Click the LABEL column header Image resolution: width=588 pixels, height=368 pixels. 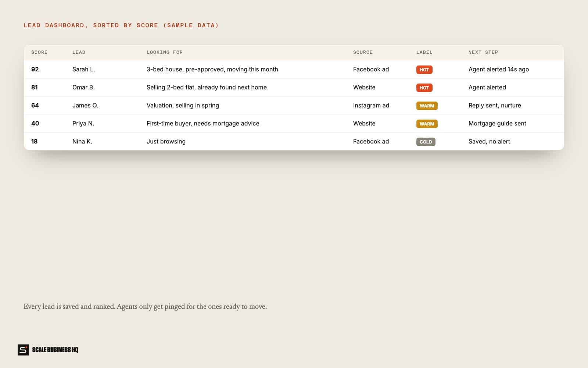[x=424, y=52]
